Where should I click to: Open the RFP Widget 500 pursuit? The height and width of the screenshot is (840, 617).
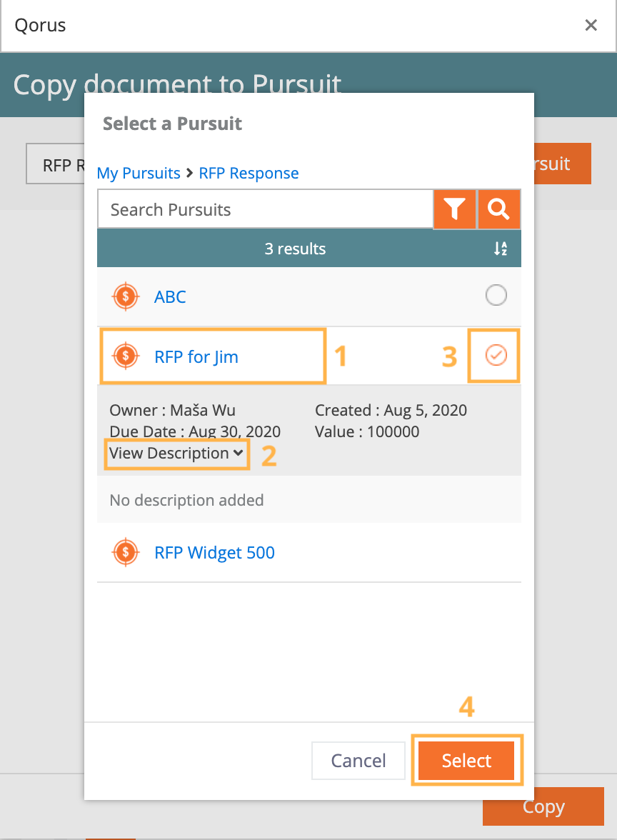coord(214,552)
